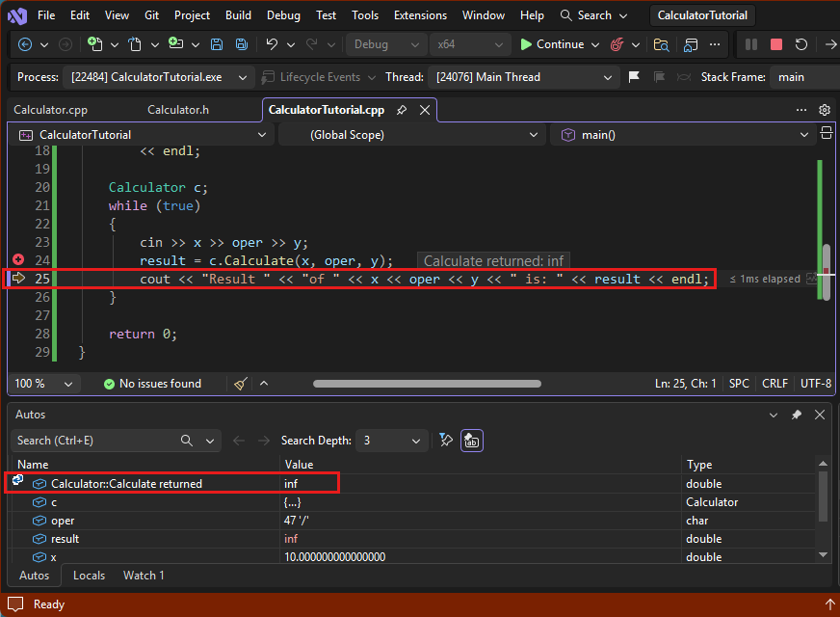Toggle the Autos view options button

tap(471, 441)
